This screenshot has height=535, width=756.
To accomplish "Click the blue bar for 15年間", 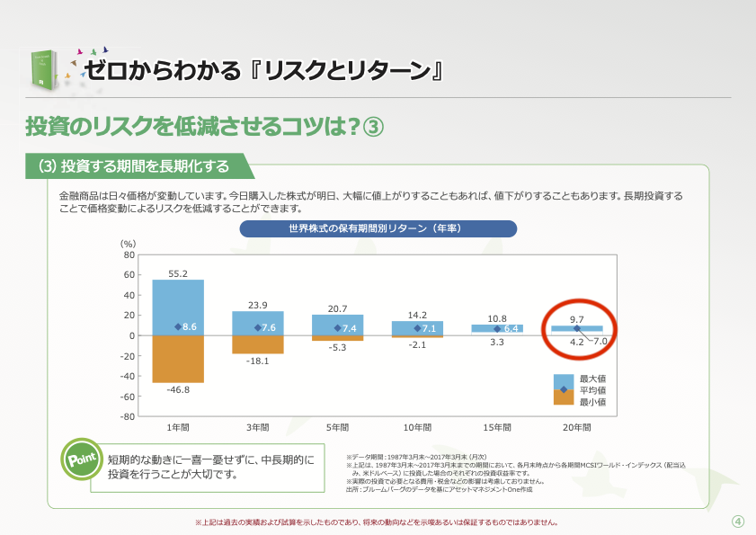I will pos(497,328).
